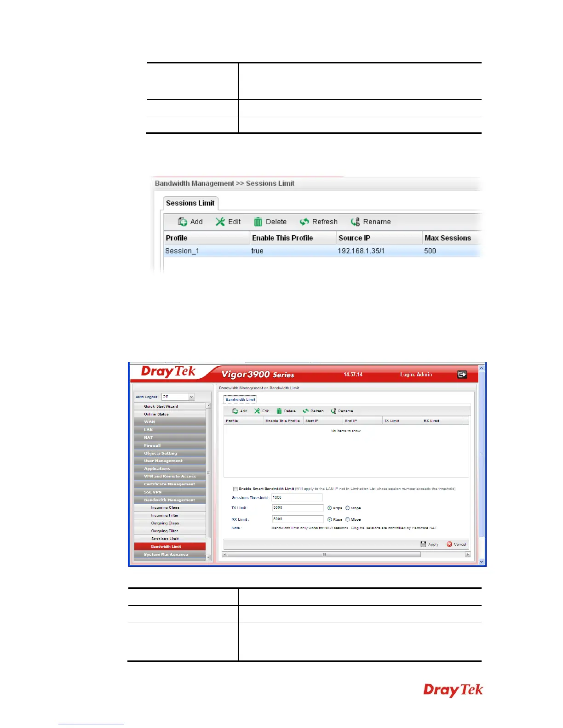
Task: Click the Apply floppy-disk icon
Action: pyautogui.click(x=423, y=544)
